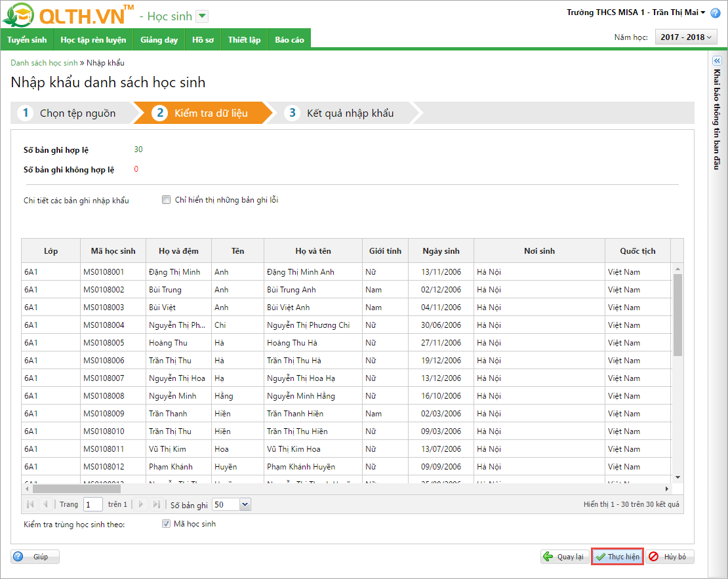Screen dimensions: 728x579
Task: Click step 2 Kiểm tra dữ liệu
Action: 203,113
